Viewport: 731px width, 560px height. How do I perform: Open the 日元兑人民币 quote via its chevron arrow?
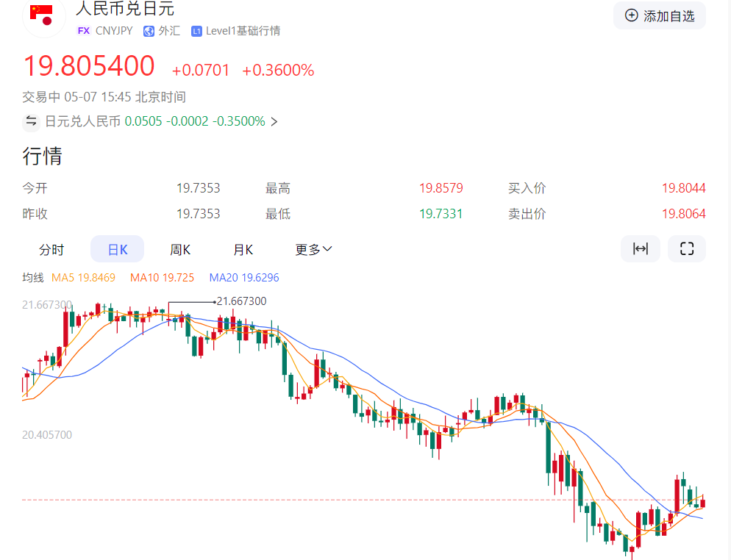tap(274, 121)
